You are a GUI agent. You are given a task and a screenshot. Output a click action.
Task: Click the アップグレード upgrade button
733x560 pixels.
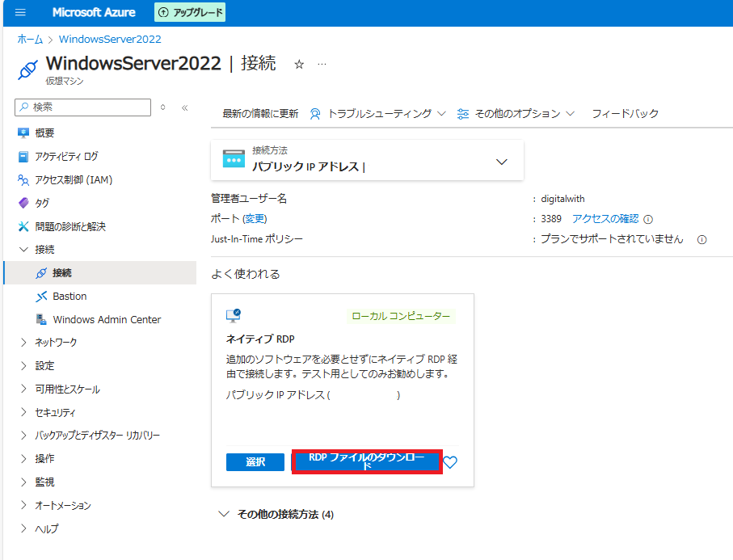click(x=190, y=12)
